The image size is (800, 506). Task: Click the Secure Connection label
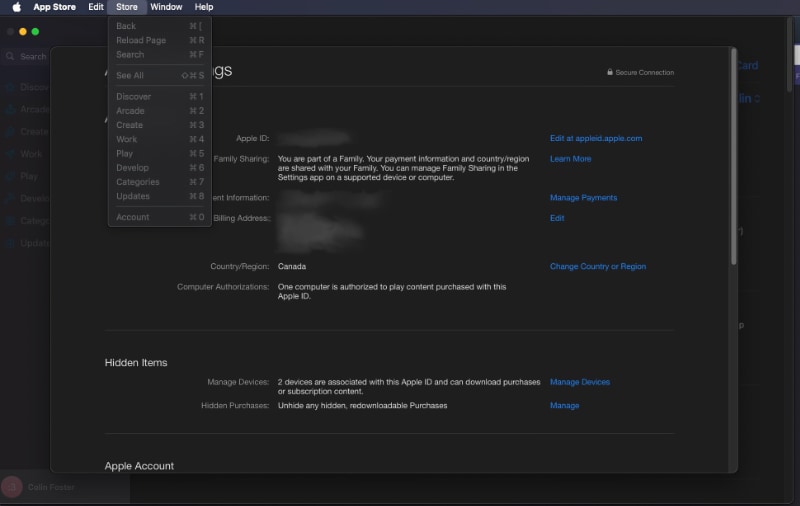pos(644,72)
